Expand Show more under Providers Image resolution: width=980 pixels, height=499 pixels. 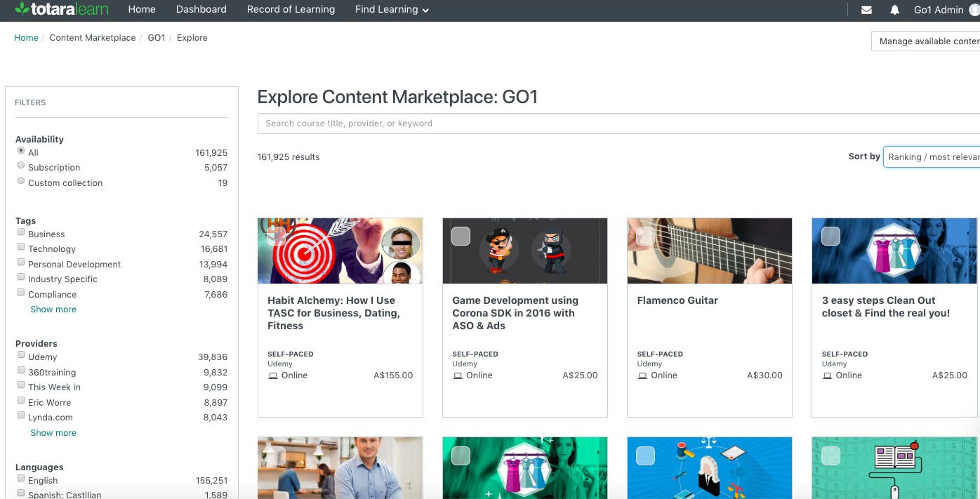click(53, 433)
